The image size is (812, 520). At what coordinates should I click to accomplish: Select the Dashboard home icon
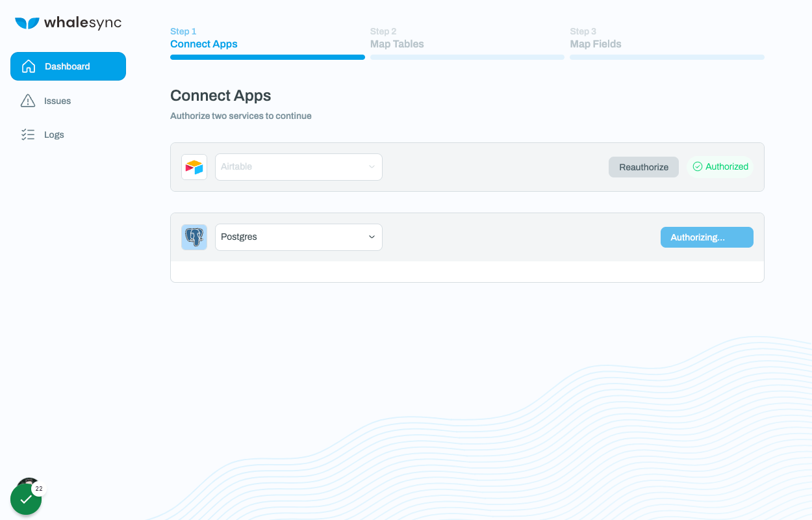coord(28,66)
